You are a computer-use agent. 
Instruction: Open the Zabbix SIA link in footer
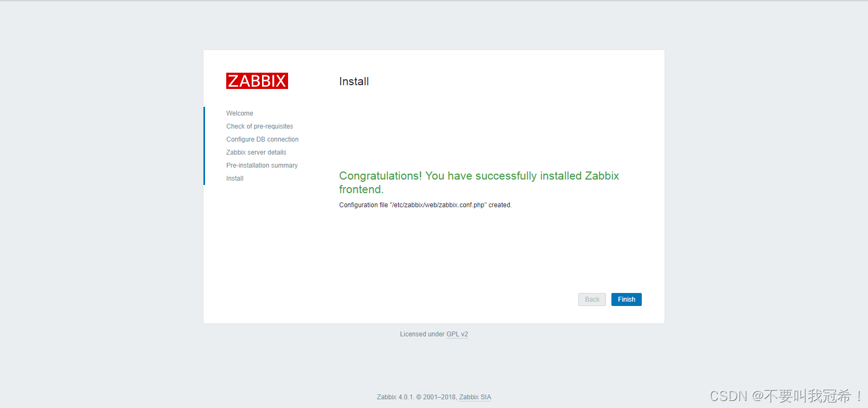click(475, 397)
